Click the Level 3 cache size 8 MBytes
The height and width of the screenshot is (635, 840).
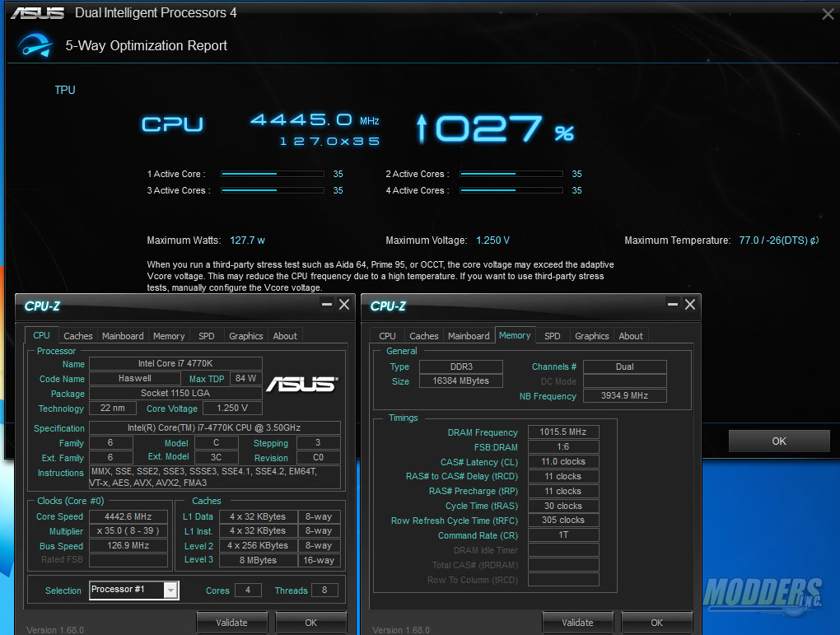259,560
